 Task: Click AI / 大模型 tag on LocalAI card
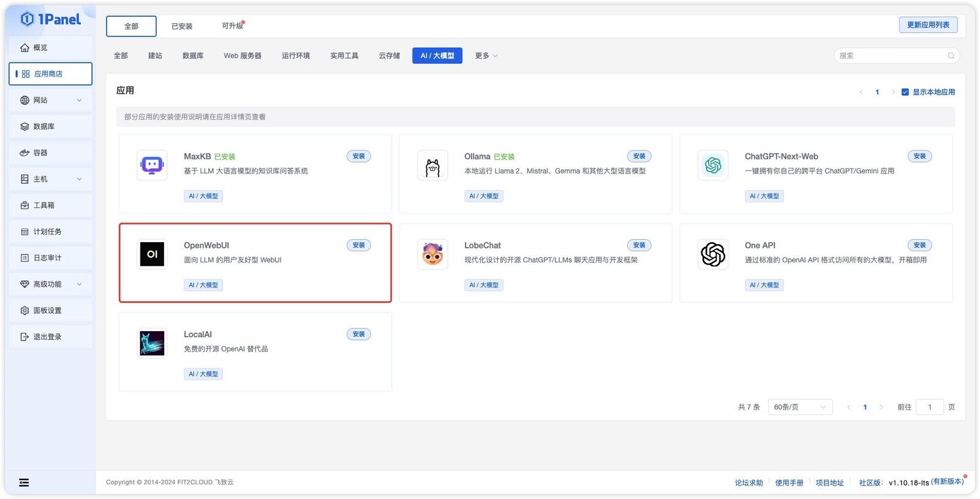tap(203, 374)
